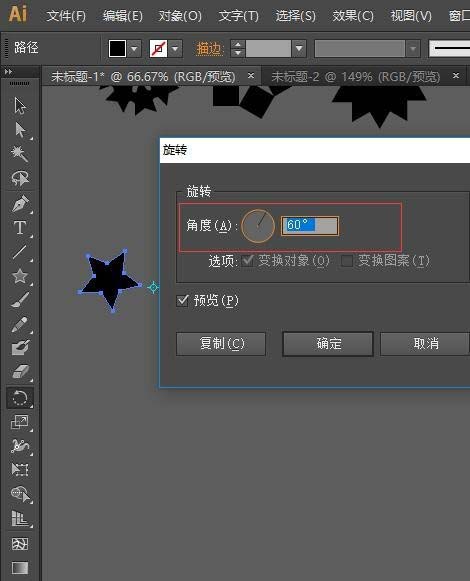The width and height of the screenshot is (470, 581).
Task: Click the Illustrator Ai logo
Action: click(18, 14)
